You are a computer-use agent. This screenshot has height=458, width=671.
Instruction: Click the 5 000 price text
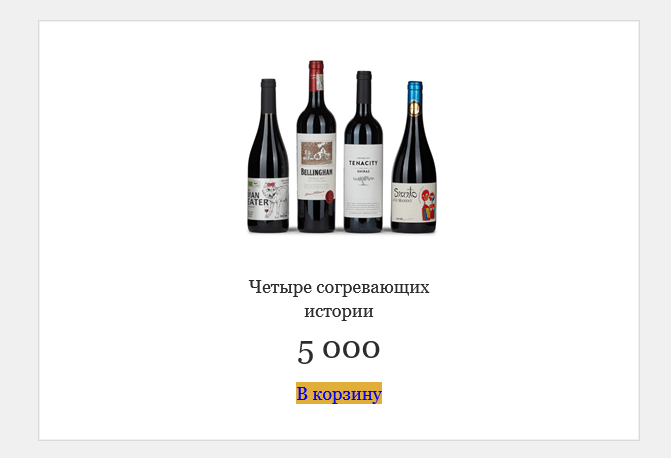click(338, 351)
